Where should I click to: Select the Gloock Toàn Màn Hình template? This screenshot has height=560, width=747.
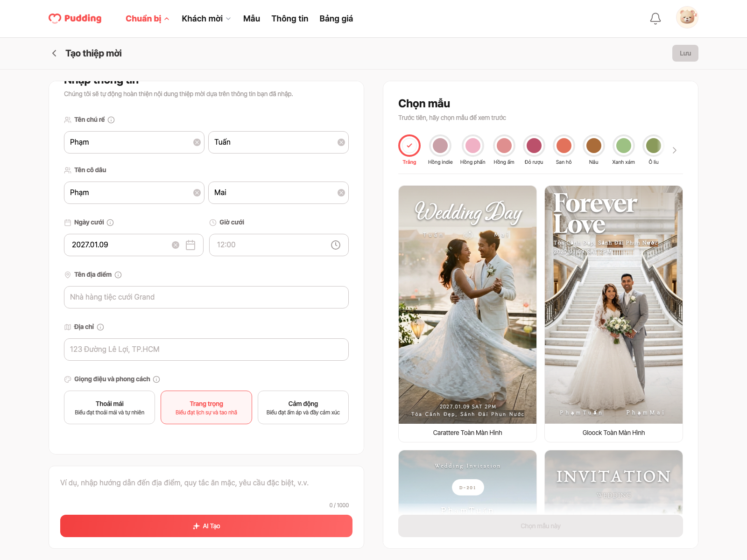pos(613,314)
